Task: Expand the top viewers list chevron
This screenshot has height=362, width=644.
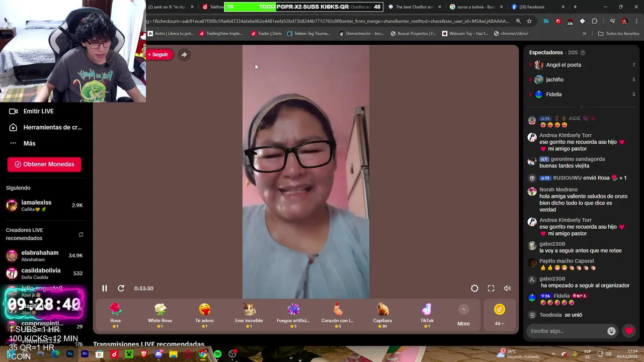Action: (582, 107)
